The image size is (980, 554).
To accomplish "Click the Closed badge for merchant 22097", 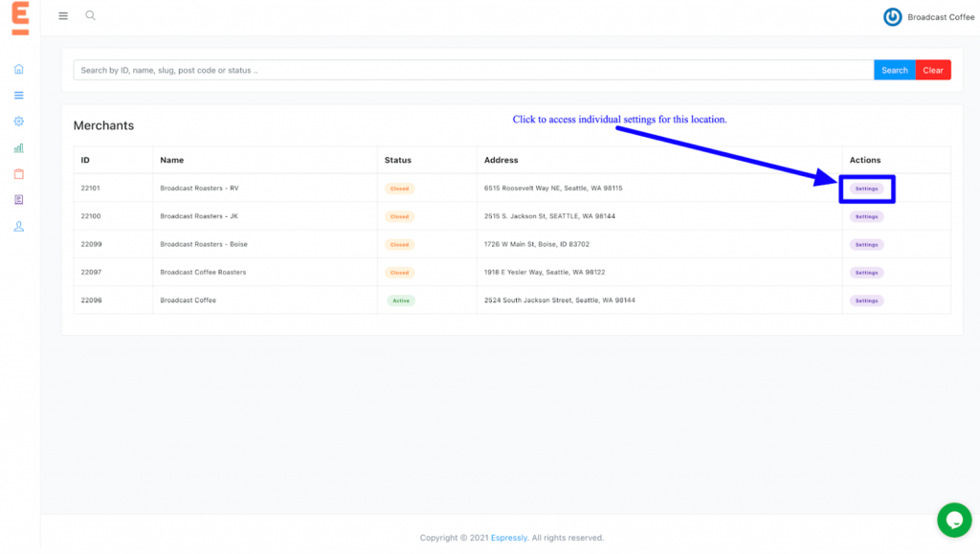I will [x=399, y=273].
